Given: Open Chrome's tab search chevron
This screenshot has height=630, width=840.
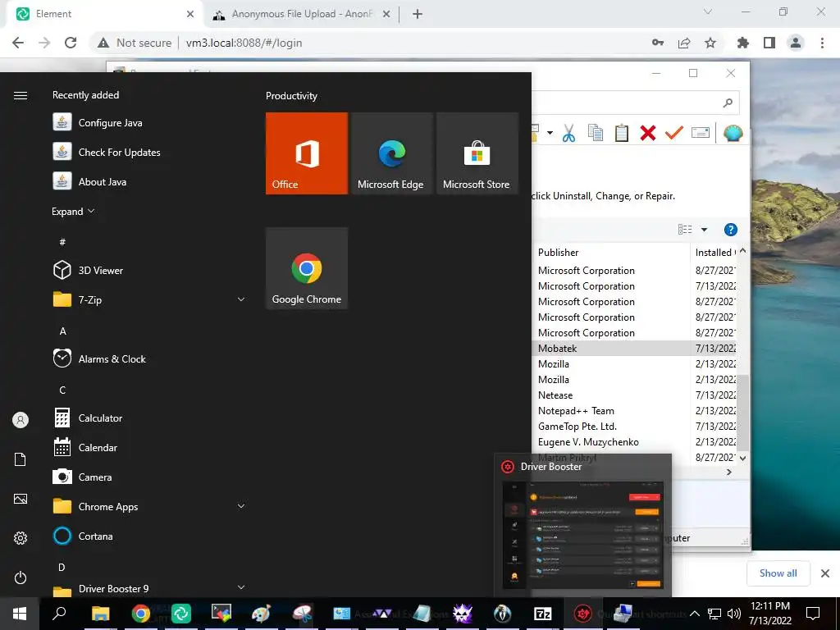Looking at the screenshot, I should coord(708,11).
